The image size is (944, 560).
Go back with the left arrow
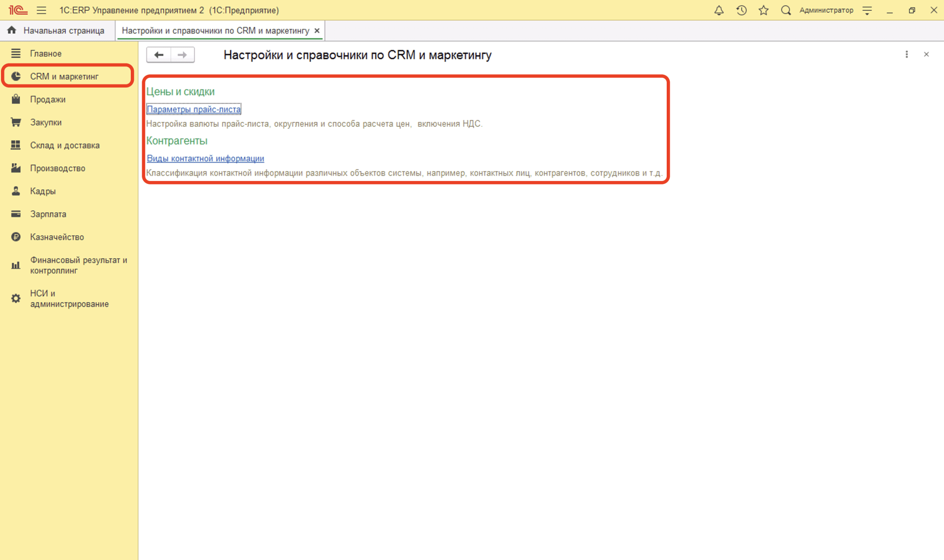(159, 55)
